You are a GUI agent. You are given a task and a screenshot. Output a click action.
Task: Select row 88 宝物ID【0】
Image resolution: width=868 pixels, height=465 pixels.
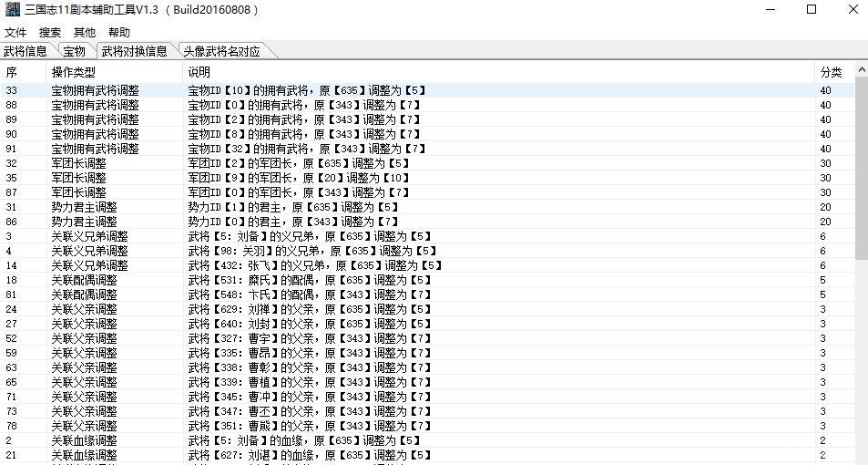(427, 105)
